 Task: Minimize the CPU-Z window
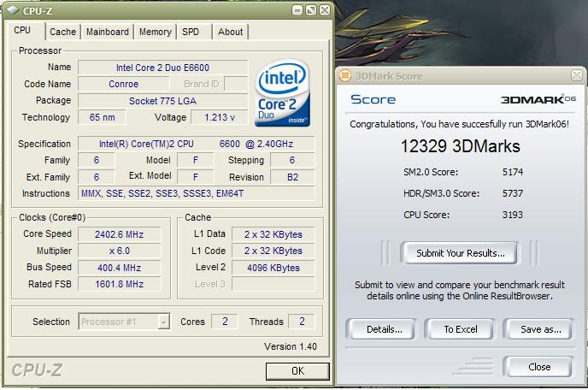[297, 10]
